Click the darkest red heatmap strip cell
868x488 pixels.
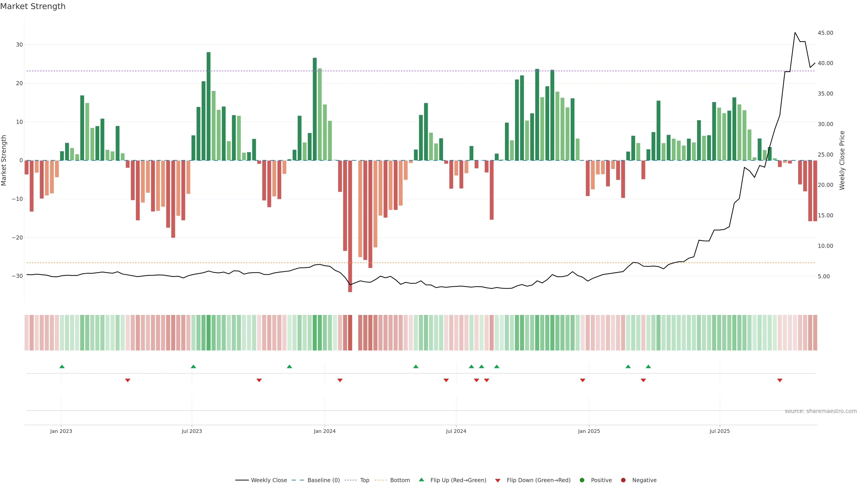point(350,332)
